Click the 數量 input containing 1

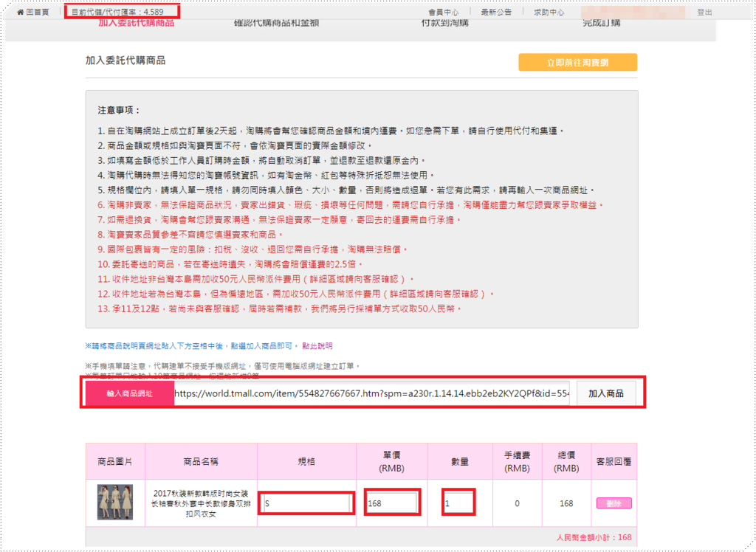click(459, 503)
